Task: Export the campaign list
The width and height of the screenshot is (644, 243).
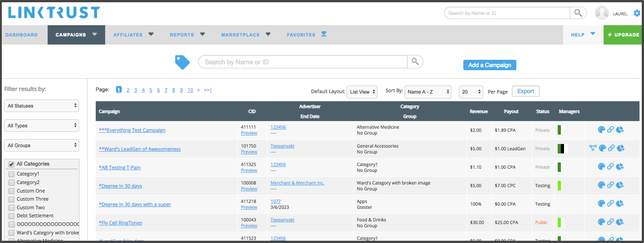Action: 526,91
